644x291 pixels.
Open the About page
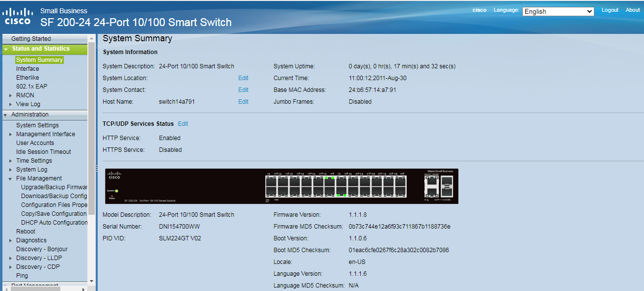click(x=633, y=10)
